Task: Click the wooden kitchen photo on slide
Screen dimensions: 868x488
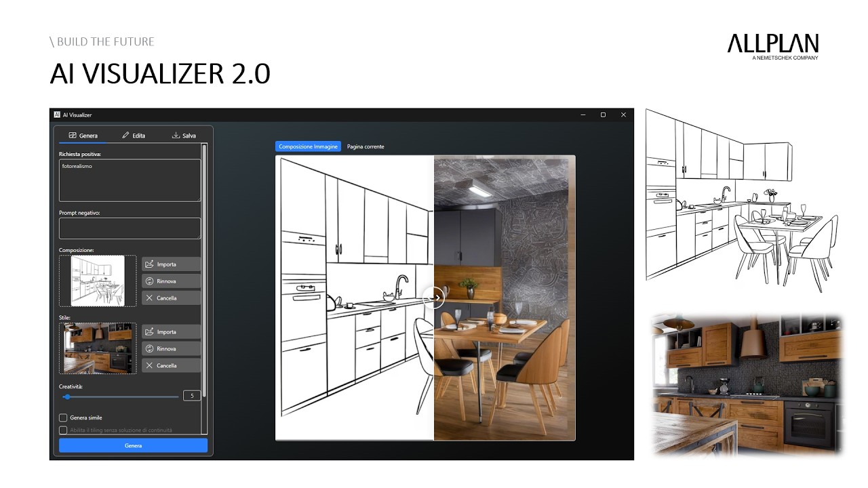Action: (747, 384)
